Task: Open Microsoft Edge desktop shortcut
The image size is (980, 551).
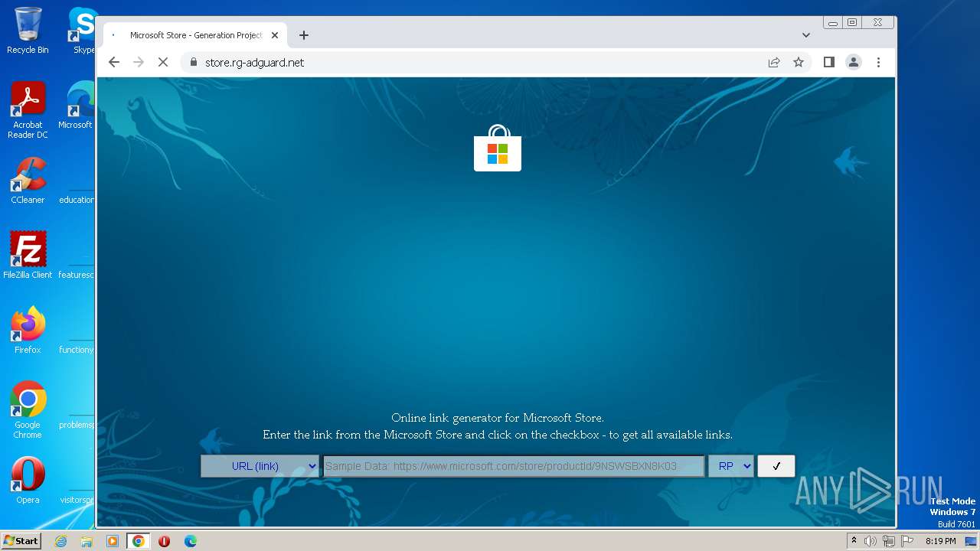Action: pyautogui.click(x=77, y=106)
